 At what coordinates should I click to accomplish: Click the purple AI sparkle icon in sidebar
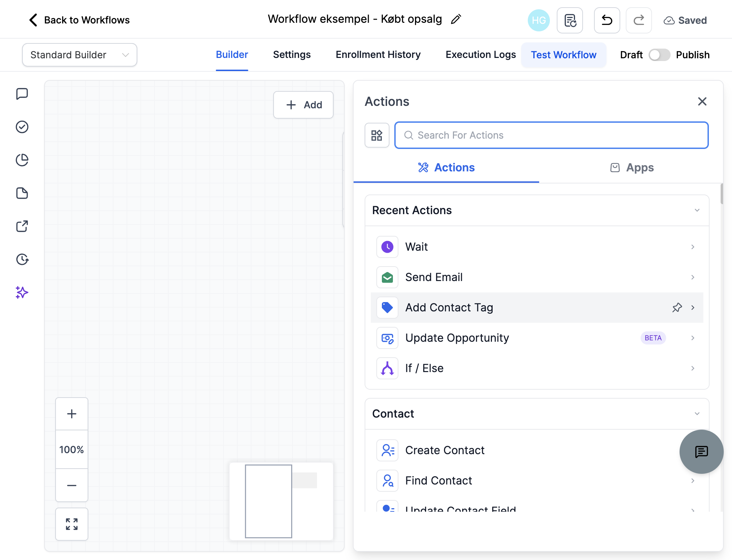pyautogui.click(x=22, y=292)
